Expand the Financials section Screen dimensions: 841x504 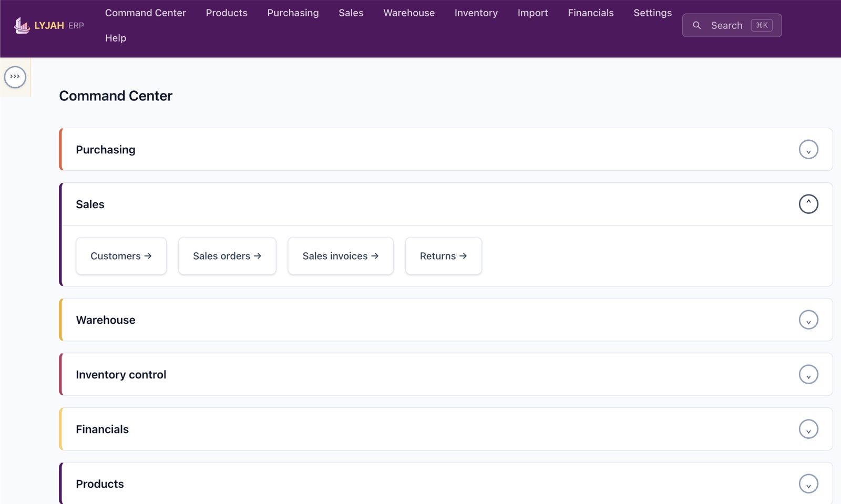click(808, 429)
